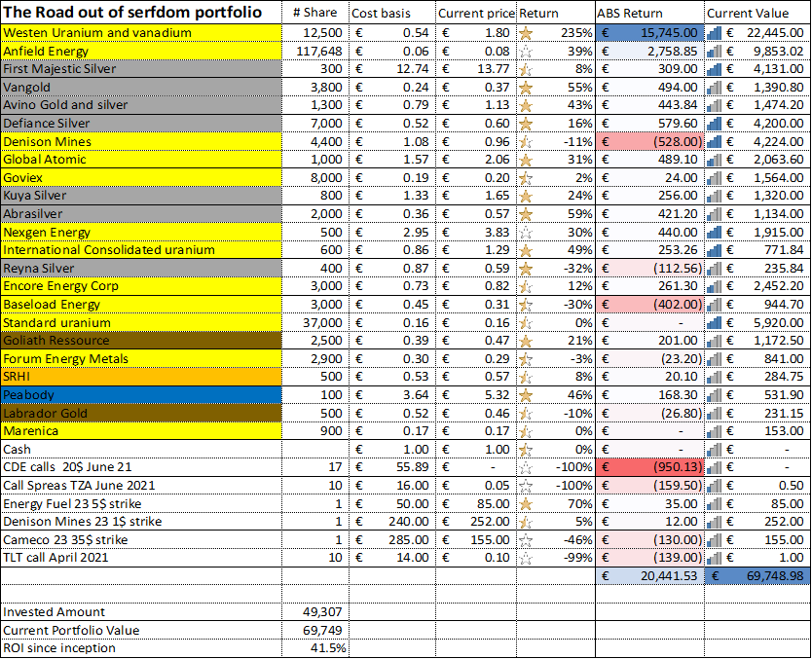
Task: Select the blue 'Peabody' cell
Action: pyautogui.click(x=141, y=395)
